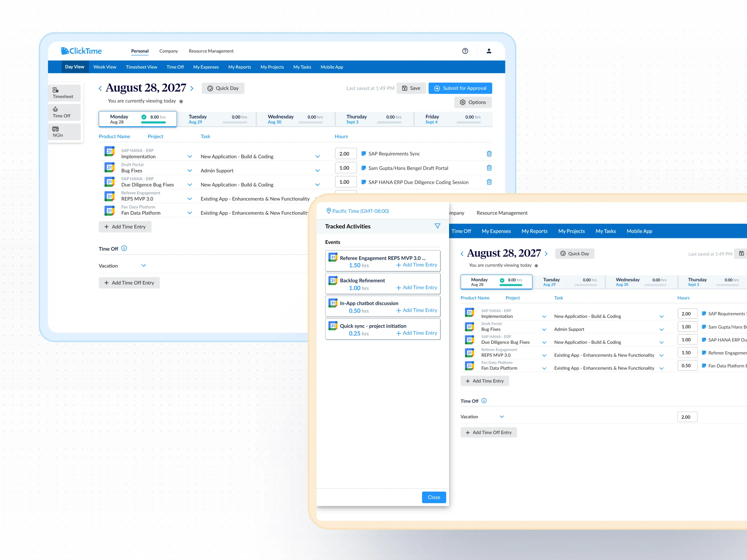Click Submit for Approval button

point(460,88)
